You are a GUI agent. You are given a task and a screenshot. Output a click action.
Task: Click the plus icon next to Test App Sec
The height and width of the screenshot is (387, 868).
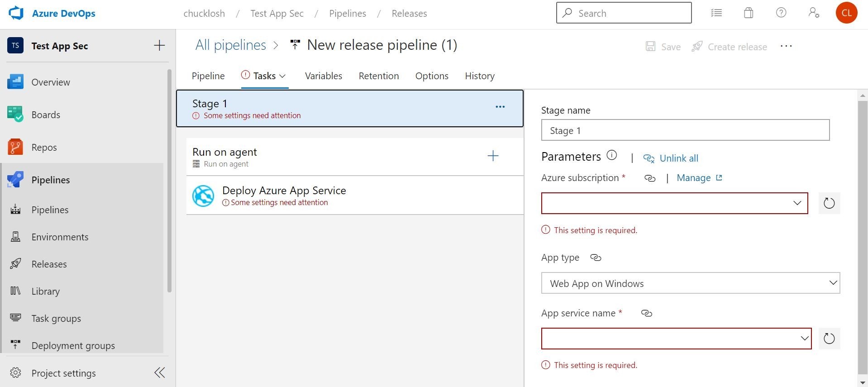(159, 45)
